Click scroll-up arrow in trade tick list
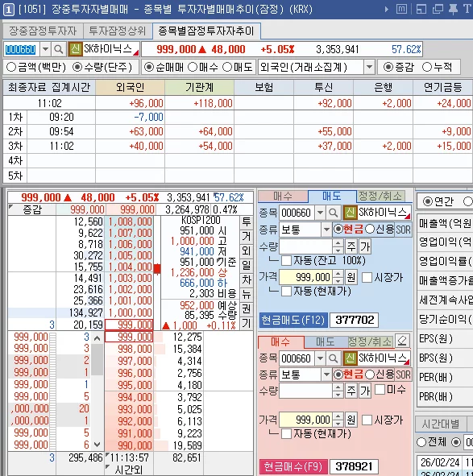This screenshot has width=473, height=476. [98, 337]
